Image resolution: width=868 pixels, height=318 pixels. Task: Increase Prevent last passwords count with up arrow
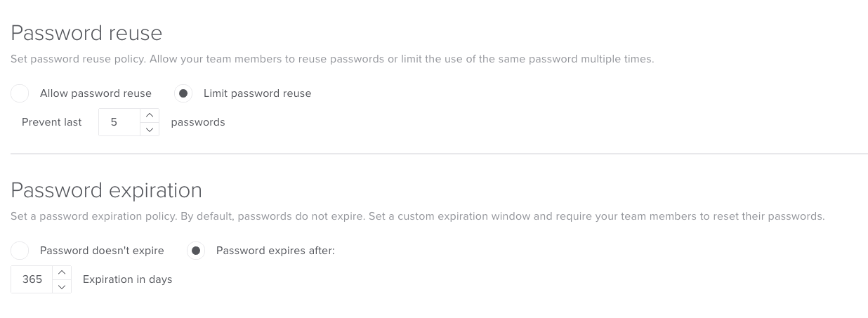[x=150, y=116]
